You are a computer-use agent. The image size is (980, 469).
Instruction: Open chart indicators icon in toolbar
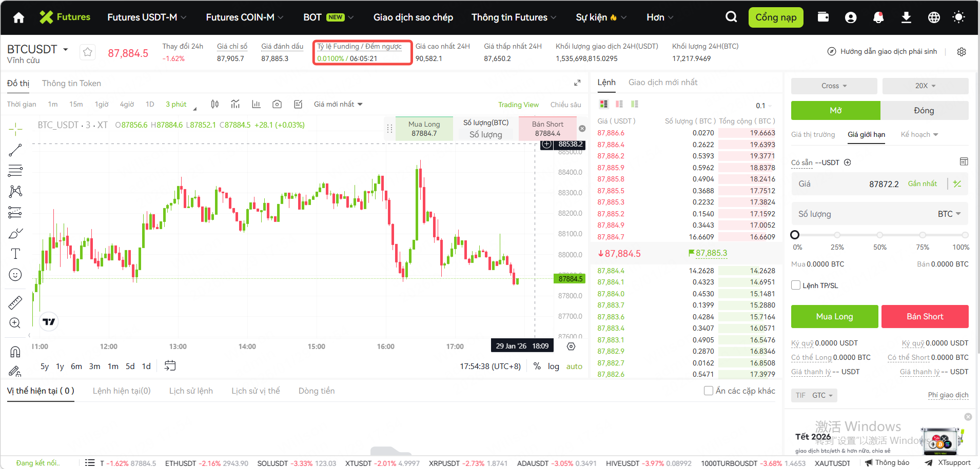(236, 105)
